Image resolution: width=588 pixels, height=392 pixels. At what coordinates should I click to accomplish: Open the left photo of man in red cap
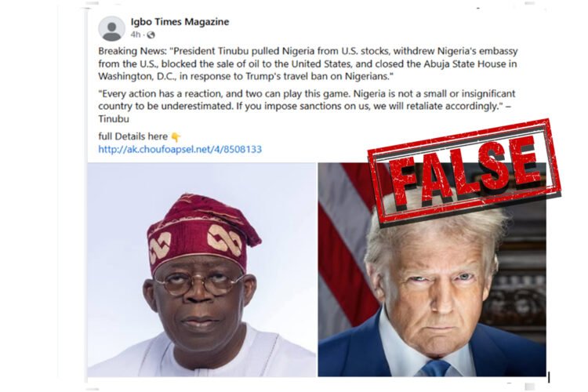201,270
